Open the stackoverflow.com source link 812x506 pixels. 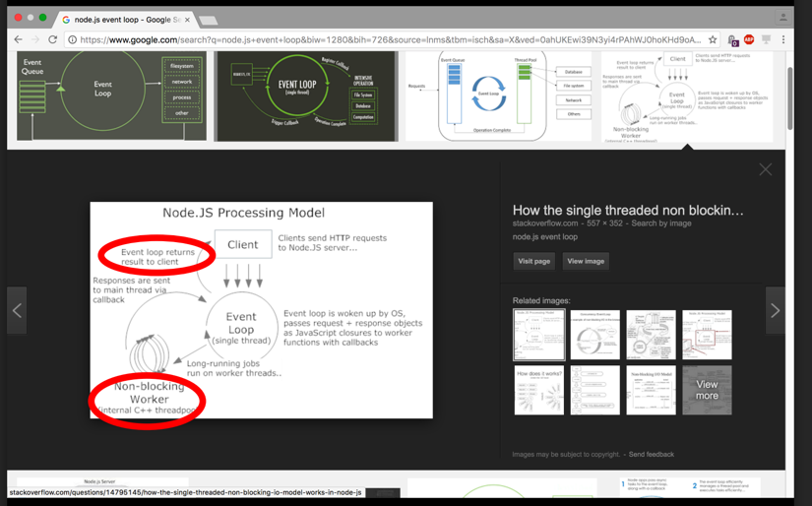(x=545, y=223)
